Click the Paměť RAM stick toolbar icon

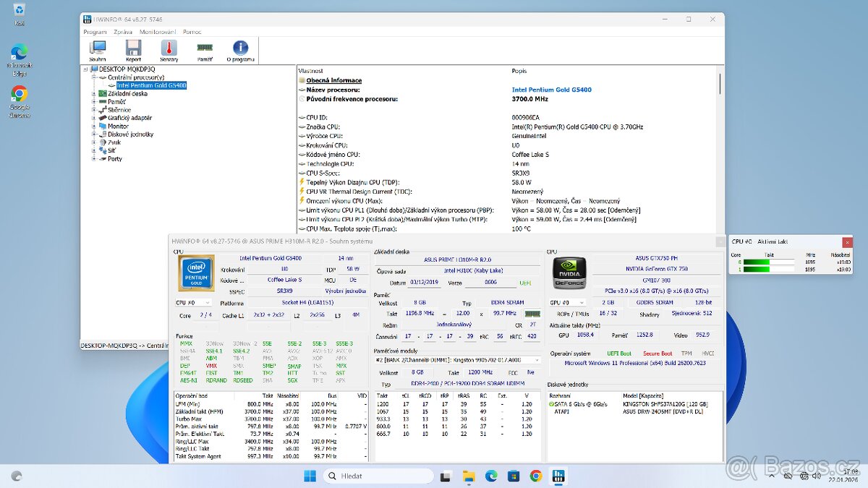(x=203, y=48)
